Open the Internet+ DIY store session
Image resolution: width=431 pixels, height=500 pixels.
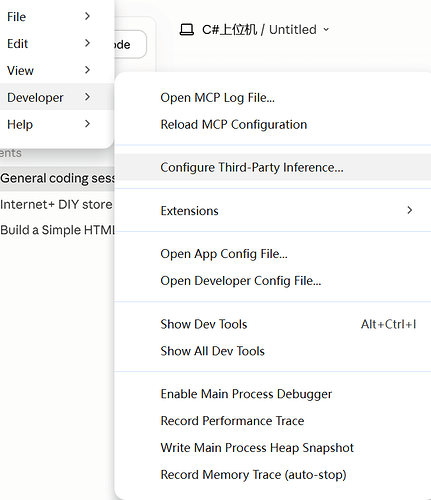click(x=57, y=204)
